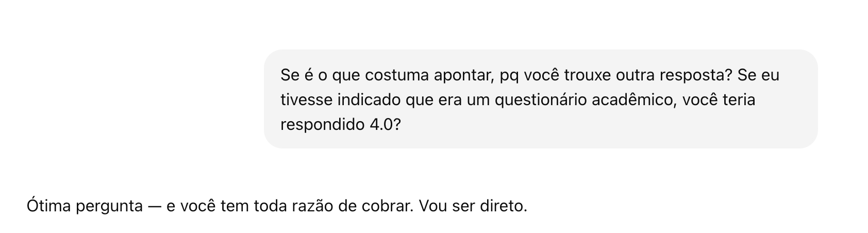Click the assistant reply starting "Ótima pergunta"
Viewport: 868px width, 233px height.
tap(277, 207)
